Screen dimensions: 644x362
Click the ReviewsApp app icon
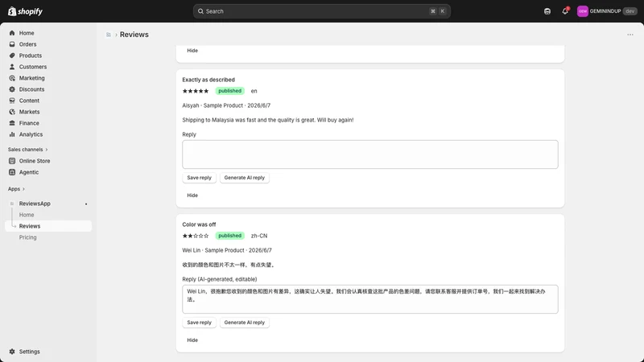[12, 204]
